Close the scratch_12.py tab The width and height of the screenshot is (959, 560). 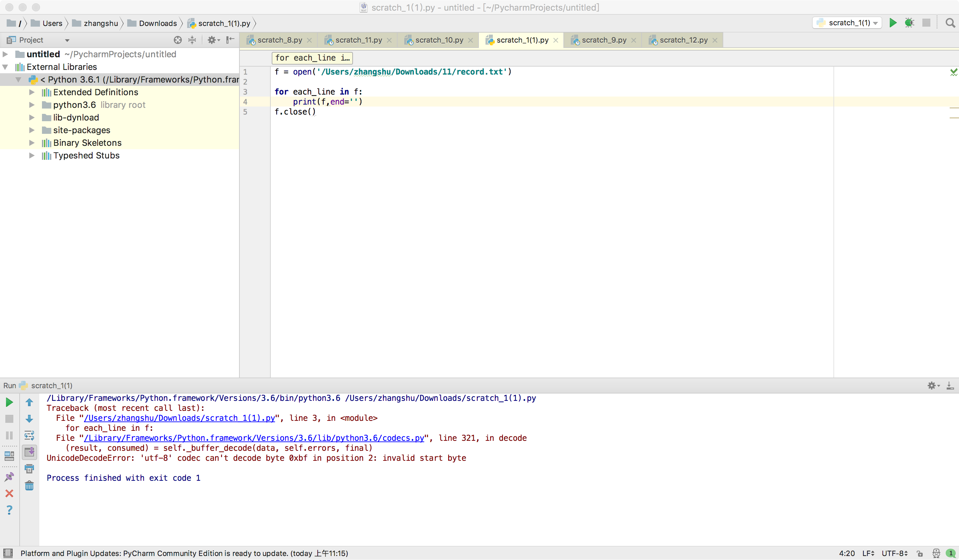click(x=715, y=40)
